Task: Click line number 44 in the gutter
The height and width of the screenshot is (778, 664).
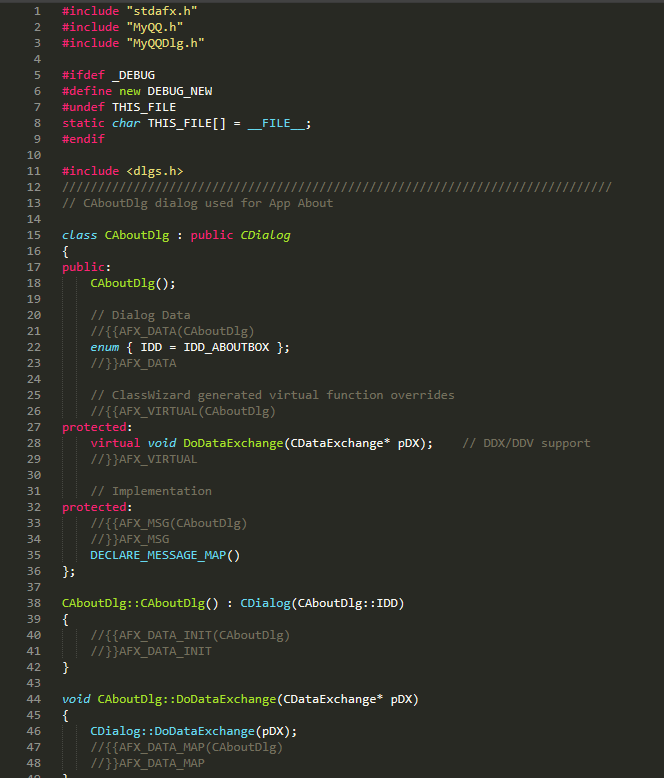Action: 34,699
